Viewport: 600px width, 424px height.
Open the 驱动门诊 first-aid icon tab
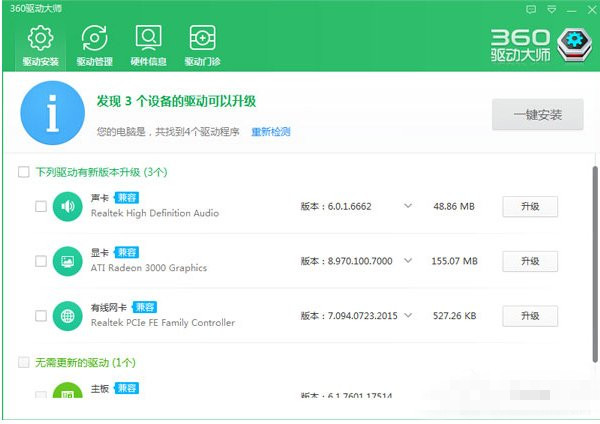[203, 45]
